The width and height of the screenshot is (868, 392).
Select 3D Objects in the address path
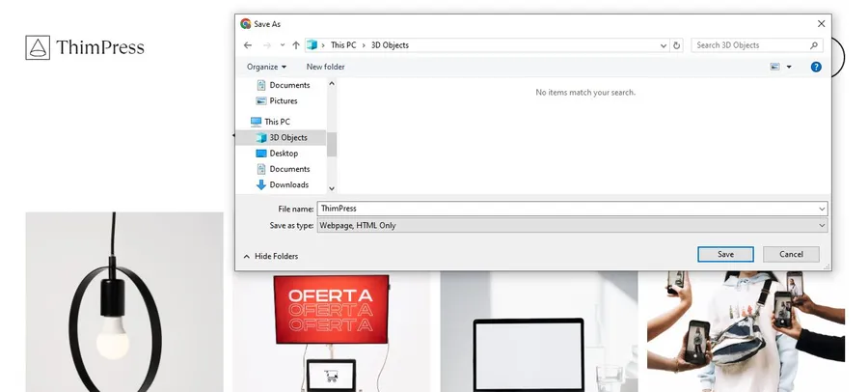tap(390, 45)
